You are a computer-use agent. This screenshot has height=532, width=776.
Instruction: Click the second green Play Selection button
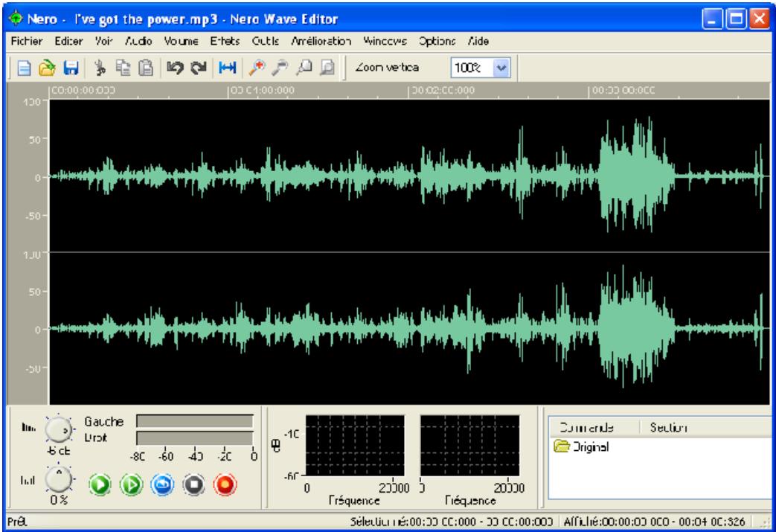pyautogui.click(x=131, y=484)
